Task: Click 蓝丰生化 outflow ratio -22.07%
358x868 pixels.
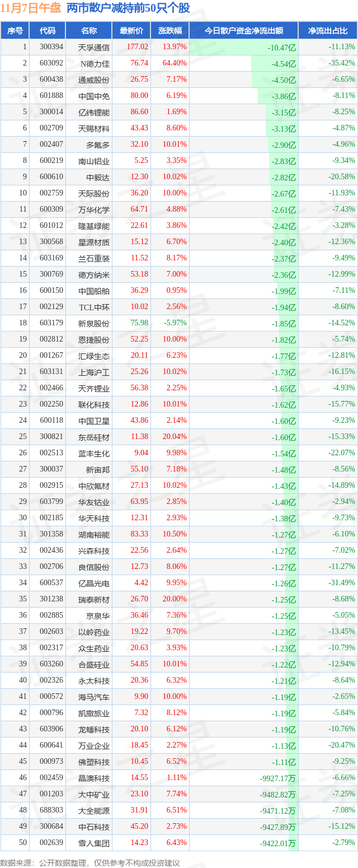Action: point(342,453)
